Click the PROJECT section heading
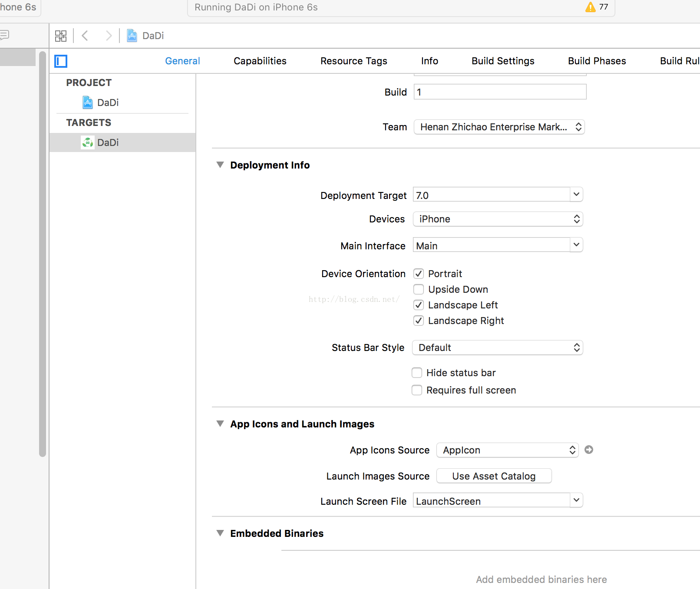Image resolution: width=700 pixels, height=589 pixels. pyautogui.click(x=89, y=83)
